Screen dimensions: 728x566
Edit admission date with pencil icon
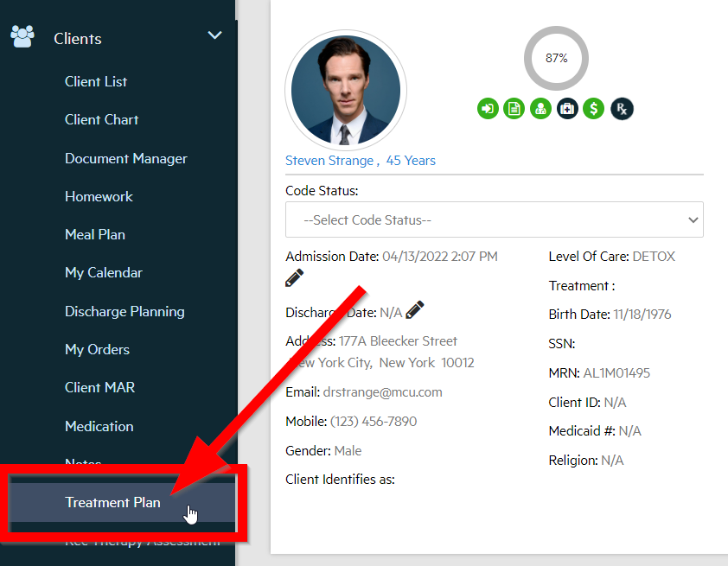click(294, 278)
